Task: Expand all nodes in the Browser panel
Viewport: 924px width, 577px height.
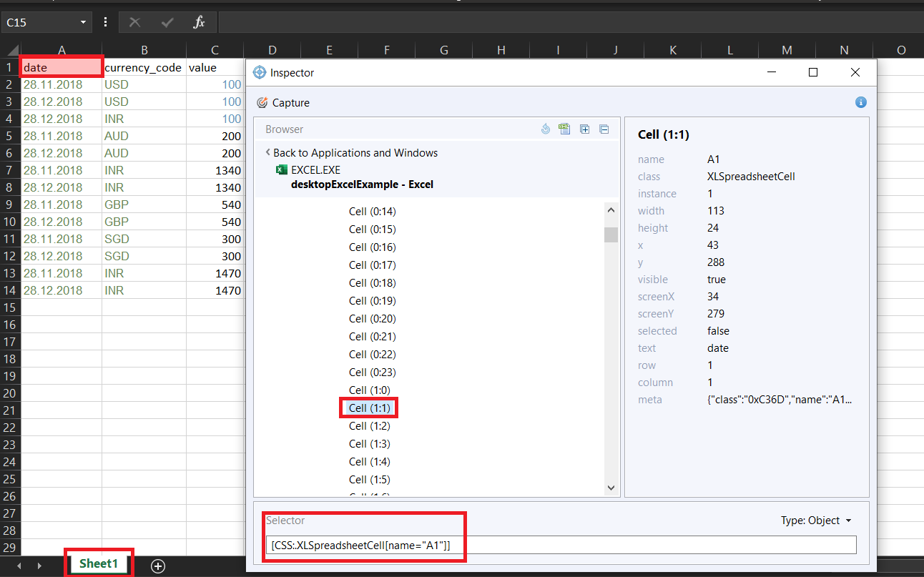Action: coord(584,129)
